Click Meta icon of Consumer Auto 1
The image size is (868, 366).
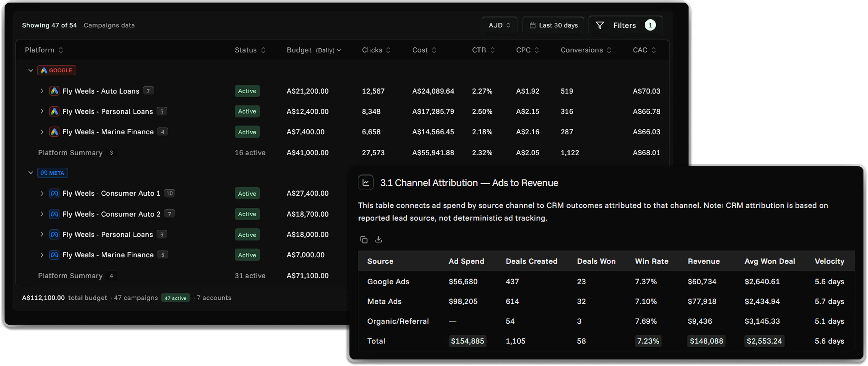(x=54, y=193)
